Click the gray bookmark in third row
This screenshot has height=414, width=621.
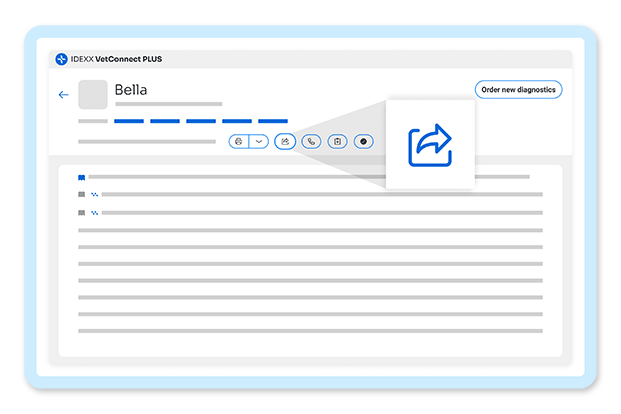tap(82, 213)
